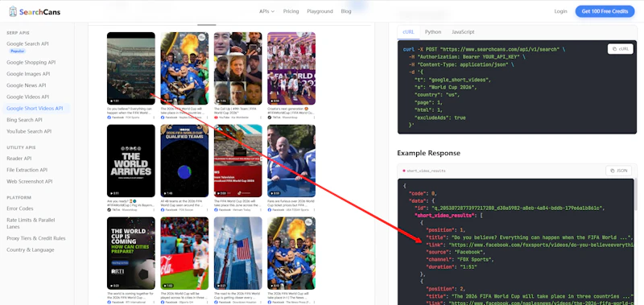Click the Facebook icon beside FOX Sports
This screenshot has width=644, height=305.
pyautogui.click(x=109, y=117)
